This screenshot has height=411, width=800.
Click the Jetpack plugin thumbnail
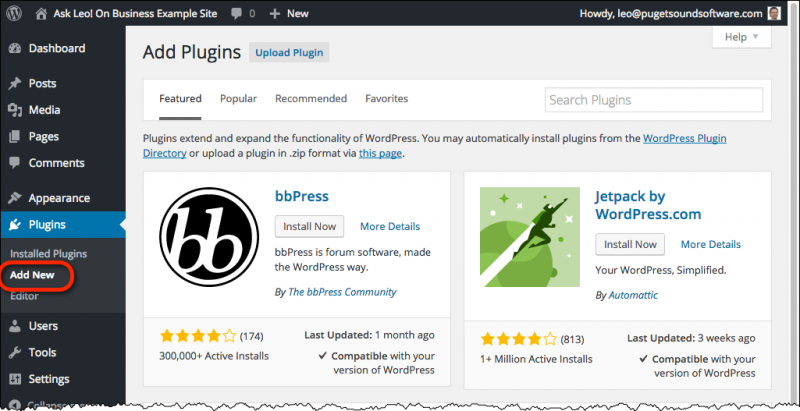point(530,237)
